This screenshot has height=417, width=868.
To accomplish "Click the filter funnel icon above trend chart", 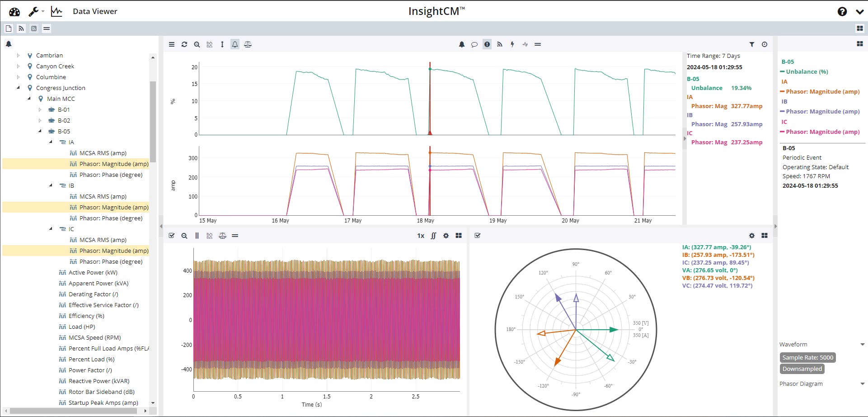I will pyautogui.click(x=752, y=44).
